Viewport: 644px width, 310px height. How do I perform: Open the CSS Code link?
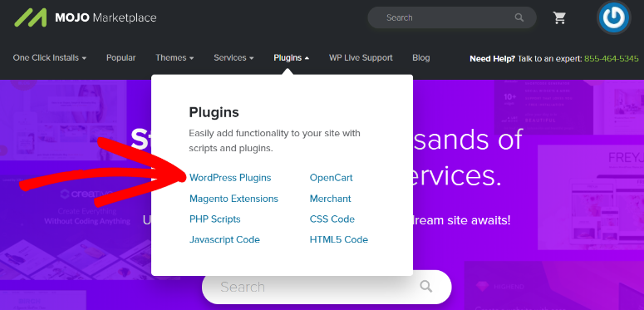[x=332, y=219]
